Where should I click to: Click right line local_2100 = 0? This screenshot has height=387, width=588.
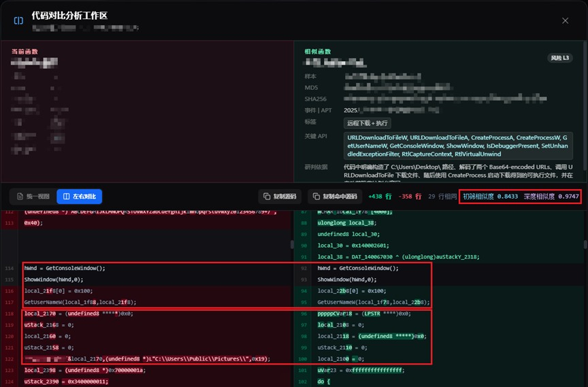point(341,359)
